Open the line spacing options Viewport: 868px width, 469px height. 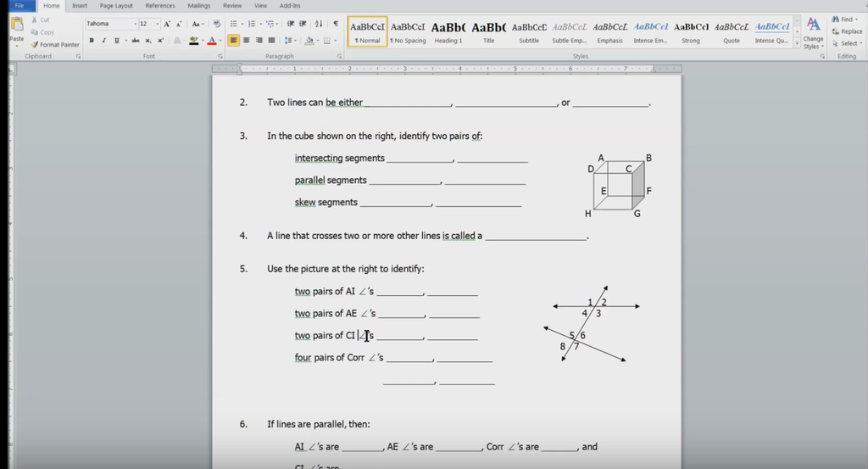(x=289, y=41)
